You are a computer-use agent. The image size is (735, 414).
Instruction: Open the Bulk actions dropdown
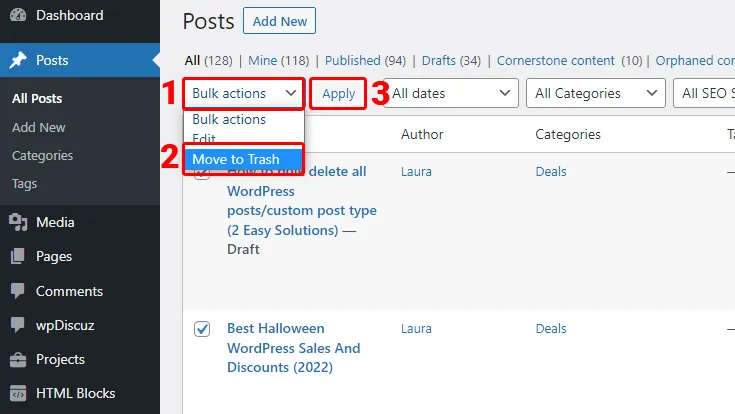click(x=244, y=93)
